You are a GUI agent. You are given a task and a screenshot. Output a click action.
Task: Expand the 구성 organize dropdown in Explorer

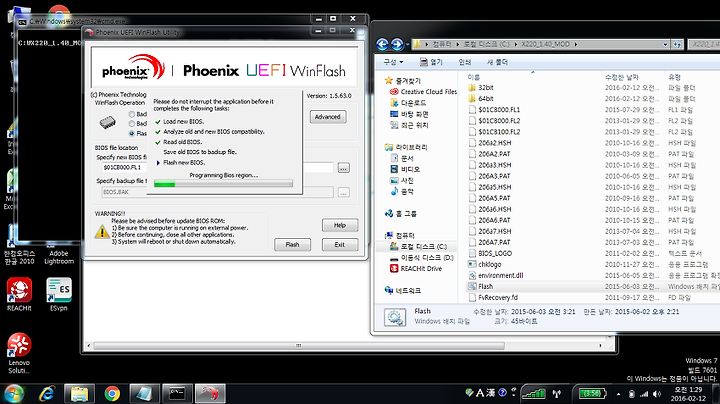394,62
